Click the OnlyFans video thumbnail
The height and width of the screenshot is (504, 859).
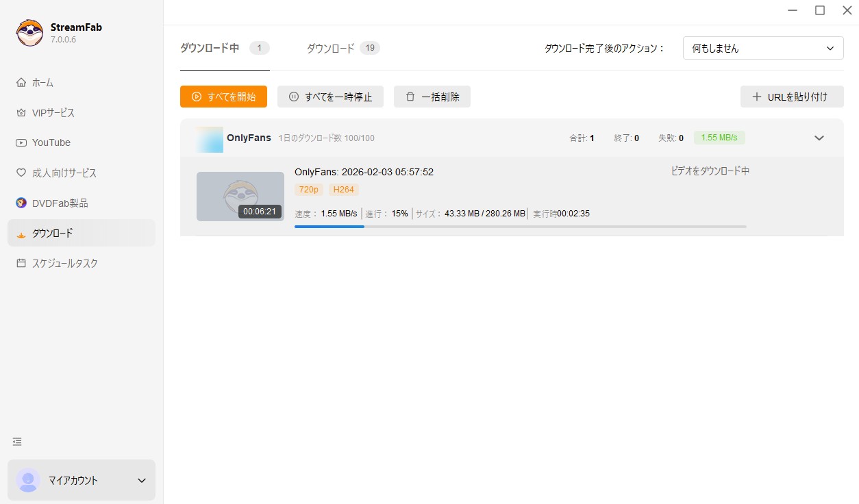pyautogui.click(x=240, y=196)
